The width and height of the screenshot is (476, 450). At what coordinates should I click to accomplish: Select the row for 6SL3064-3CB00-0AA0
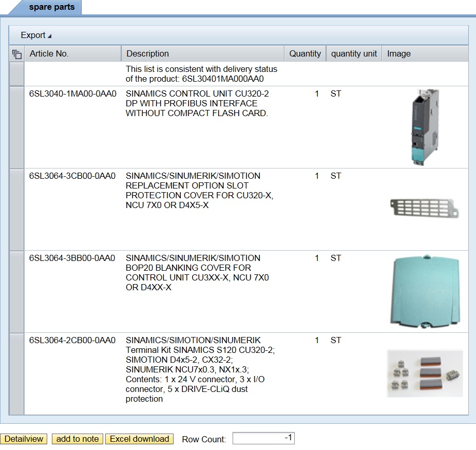tap(17, 210)
